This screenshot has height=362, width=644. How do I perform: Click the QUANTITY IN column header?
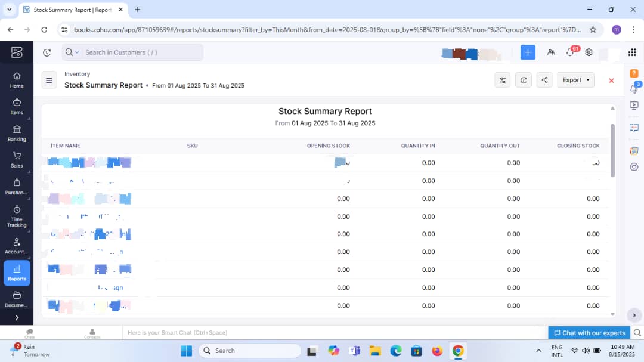point(417,146)
